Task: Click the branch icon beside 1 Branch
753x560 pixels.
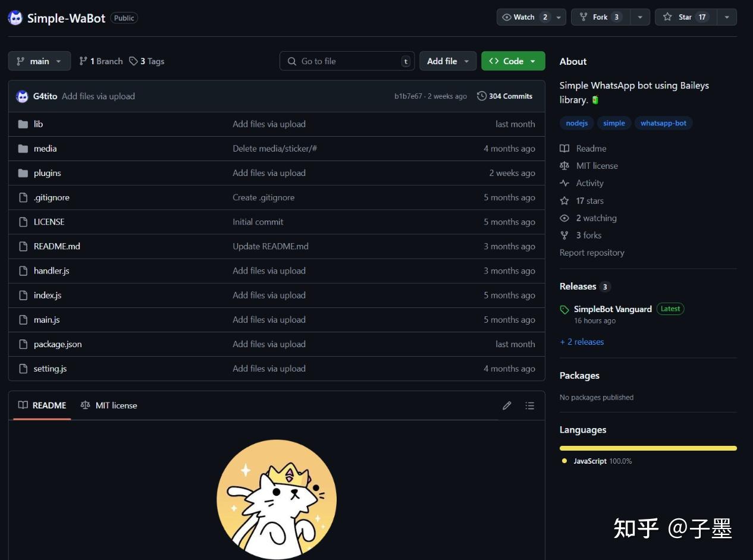Action: point(83,61)
